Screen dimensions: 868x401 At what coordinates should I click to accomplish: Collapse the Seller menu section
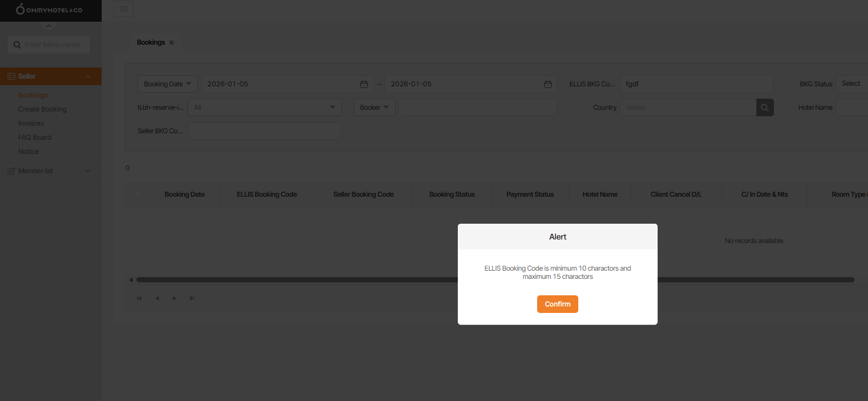tap(88, 76)
